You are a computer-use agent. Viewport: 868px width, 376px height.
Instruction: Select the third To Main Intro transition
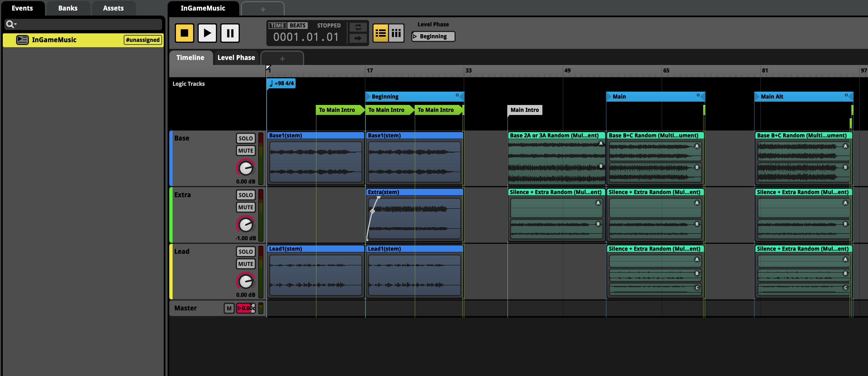point(439,110)
